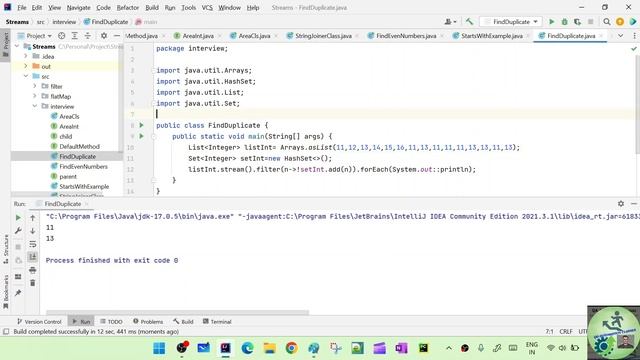This screenshot has width=640, height=360.
Task: Switch to StringJoinerClass.java tab
Action: pyautogui.click(x=323, y=36)
